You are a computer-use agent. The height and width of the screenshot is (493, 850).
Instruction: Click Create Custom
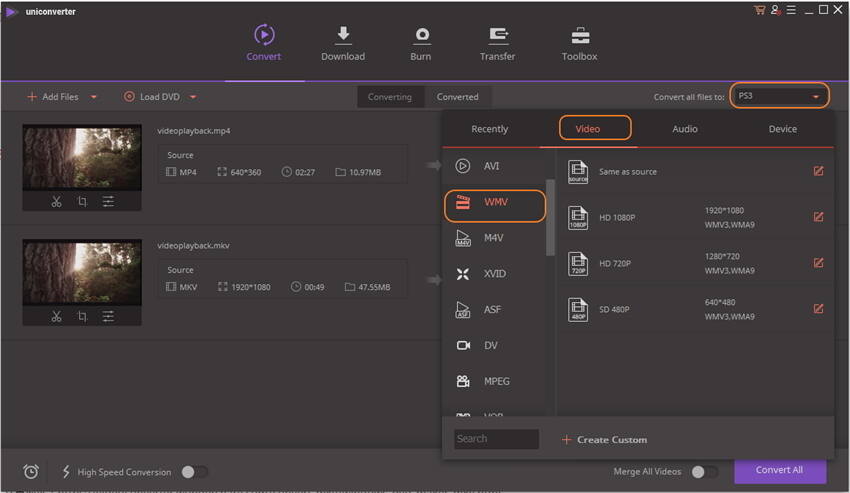pos(604,440)
